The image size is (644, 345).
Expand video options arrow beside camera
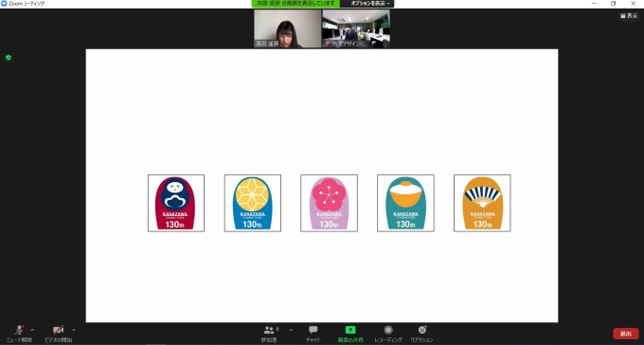74,330
